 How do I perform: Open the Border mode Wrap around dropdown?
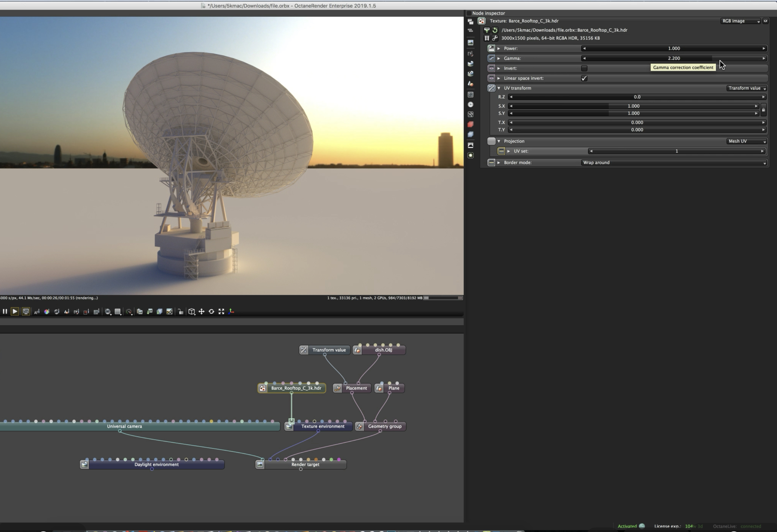coord(673,162)
